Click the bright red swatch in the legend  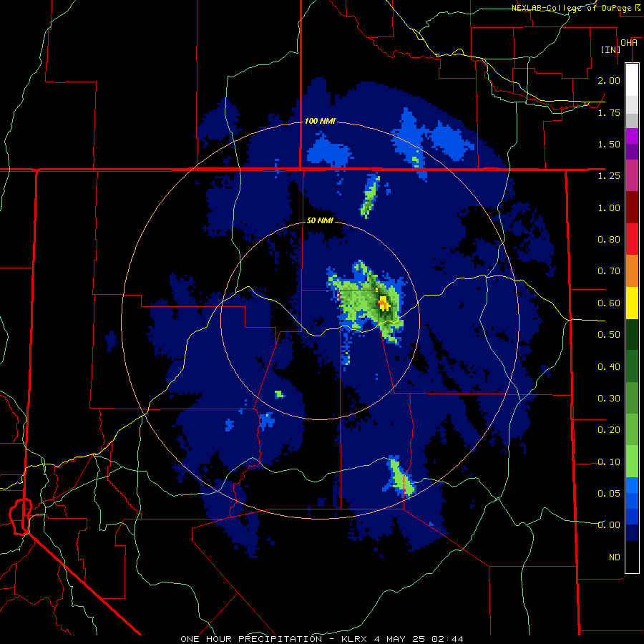(x=632, y=239)
